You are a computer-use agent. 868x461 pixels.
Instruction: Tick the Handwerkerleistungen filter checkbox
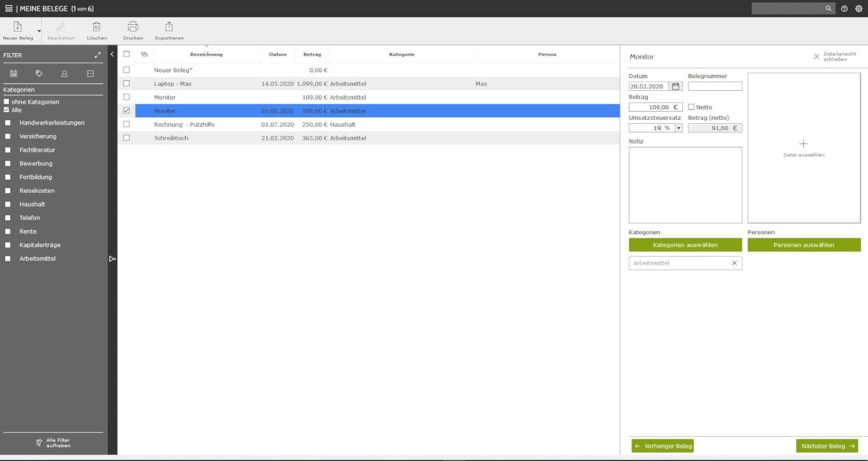click(x=8, y=123)
